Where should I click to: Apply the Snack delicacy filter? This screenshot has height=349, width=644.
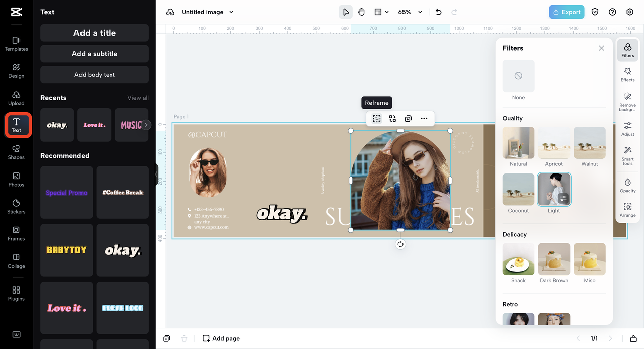(x=518, y=259)
